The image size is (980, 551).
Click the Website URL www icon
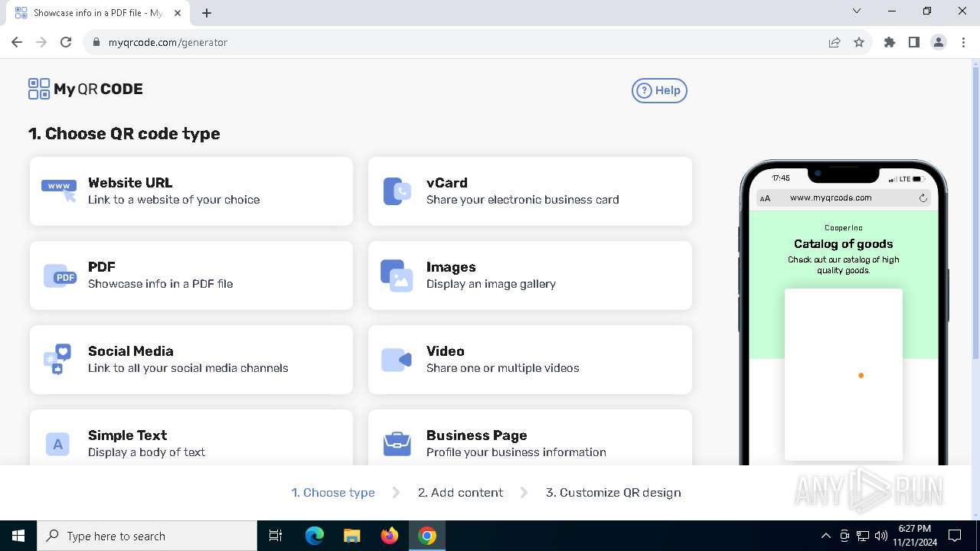tap(59, 191)
